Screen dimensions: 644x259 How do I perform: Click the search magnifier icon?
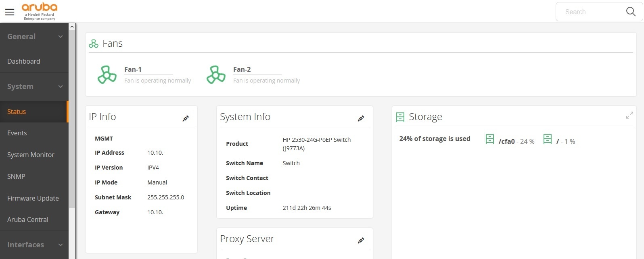pos(631,12)
